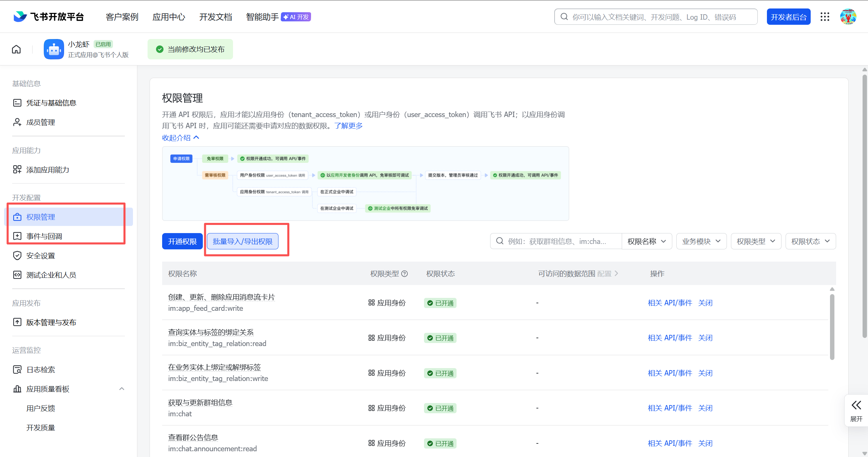
Task: Open the 权限状态 filter dropdown
Action: click(810, 241)
